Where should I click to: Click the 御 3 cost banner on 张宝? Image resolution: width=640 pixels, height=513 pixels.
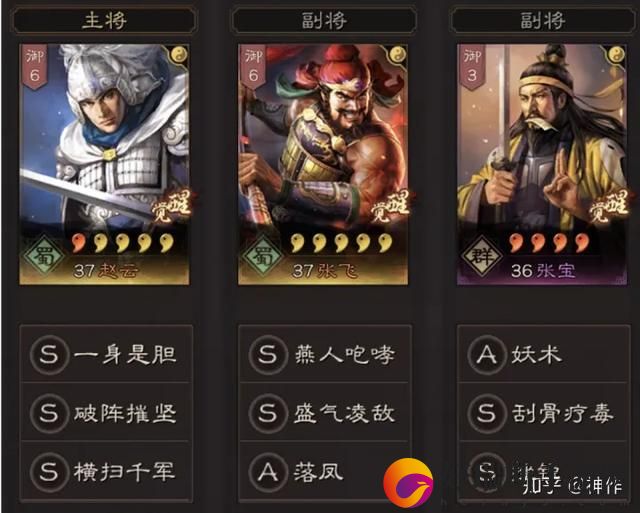(472, 67)
